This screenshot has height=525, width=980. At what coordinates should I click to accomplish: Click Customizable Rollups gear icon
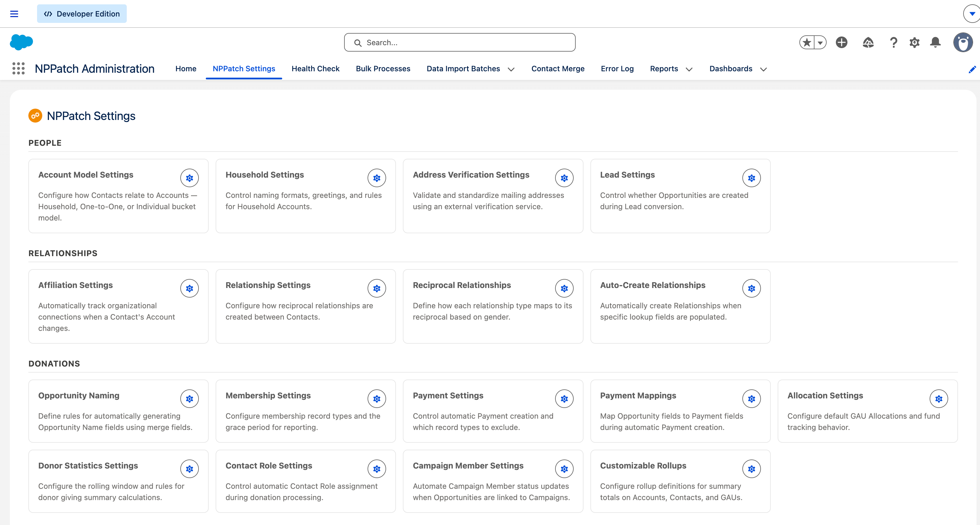tap(751, 469)
